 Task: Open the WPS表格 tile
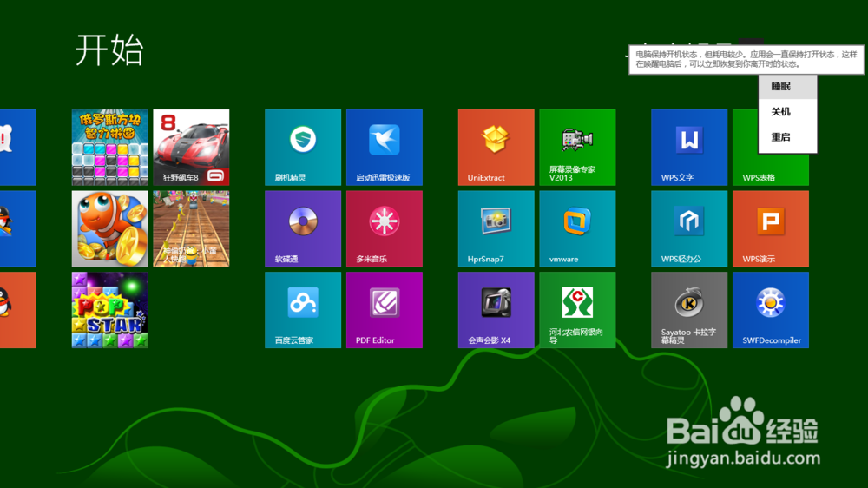771,169
